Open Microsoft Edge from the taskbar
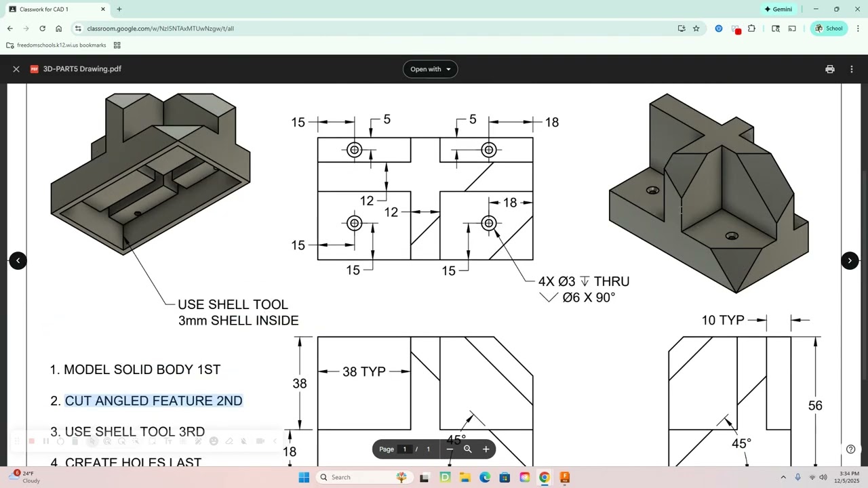868x488 pixels. (485, 477)
